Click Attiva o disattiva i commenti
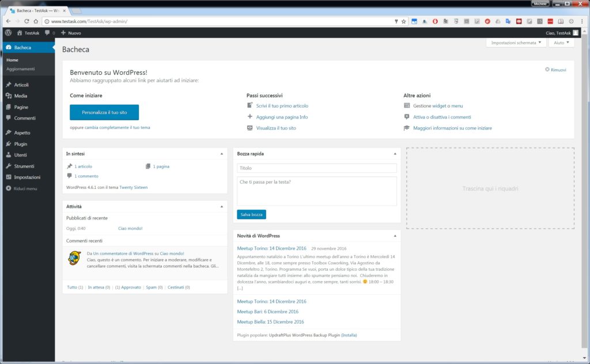590x364 pixels. 442,117
